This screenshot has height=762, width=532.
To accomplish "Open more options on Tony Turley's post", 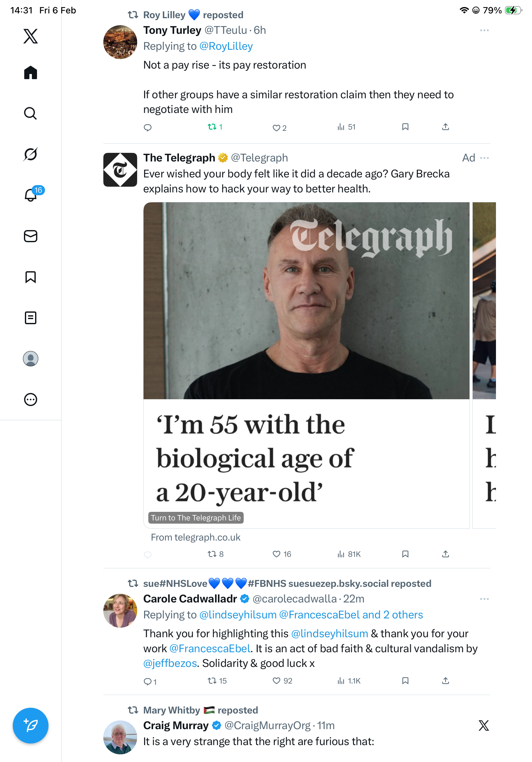I will [x=484, y=31].
